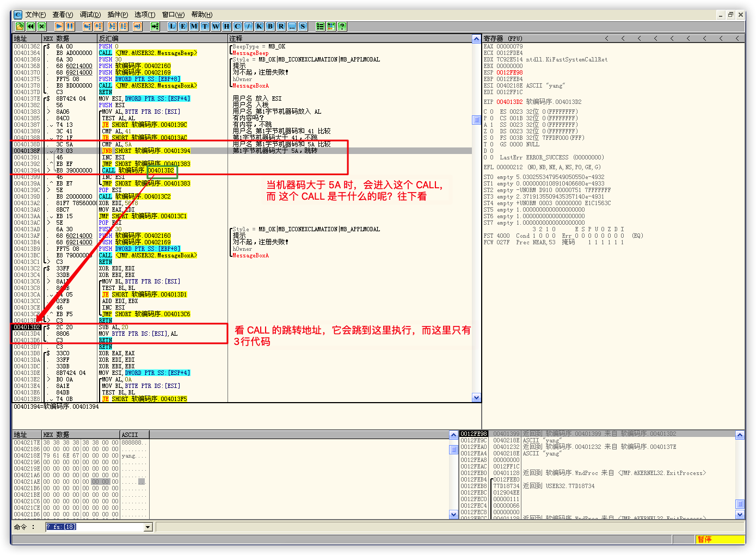The image size is (756, 555).
Task: Toggle the Carry flag C value
Action: pyautogui.click(x=491, y=112)
